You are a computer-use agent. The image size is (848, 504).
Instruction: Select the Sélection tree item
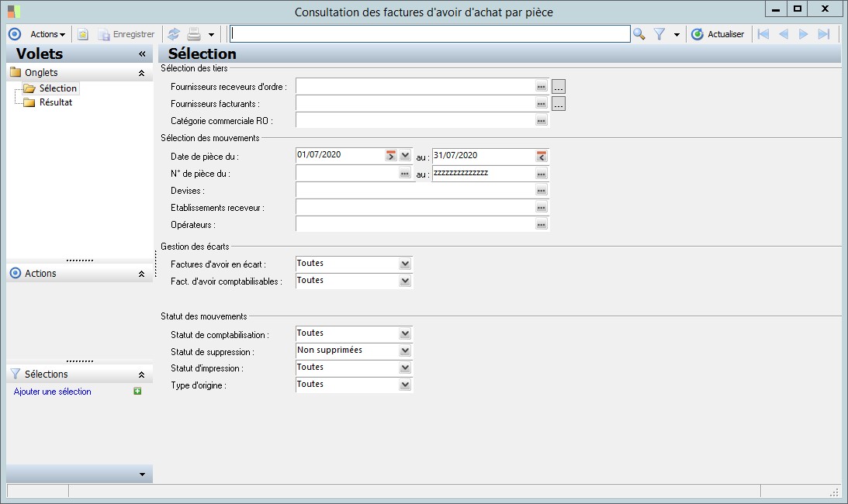(x=58, y=88)
